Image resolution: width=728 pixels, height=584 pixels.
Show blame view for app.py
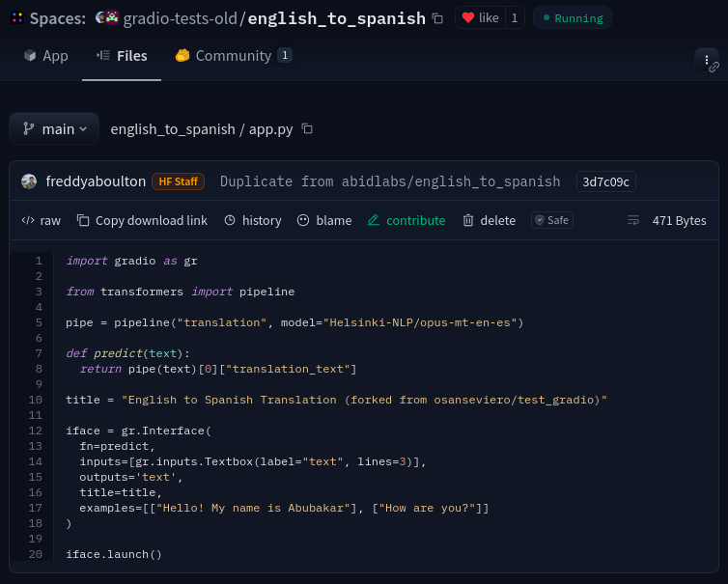pos(323,220)
